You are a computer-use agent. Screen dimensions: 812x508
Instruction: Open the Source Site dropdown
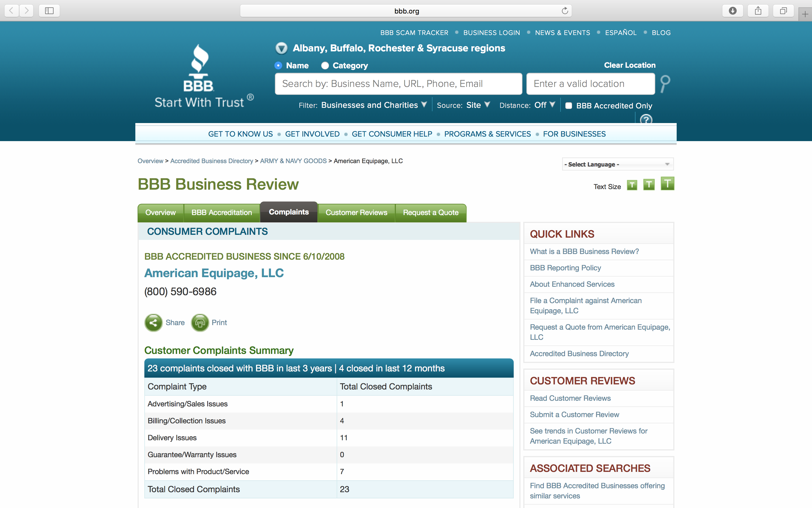[x=478, y=105]
